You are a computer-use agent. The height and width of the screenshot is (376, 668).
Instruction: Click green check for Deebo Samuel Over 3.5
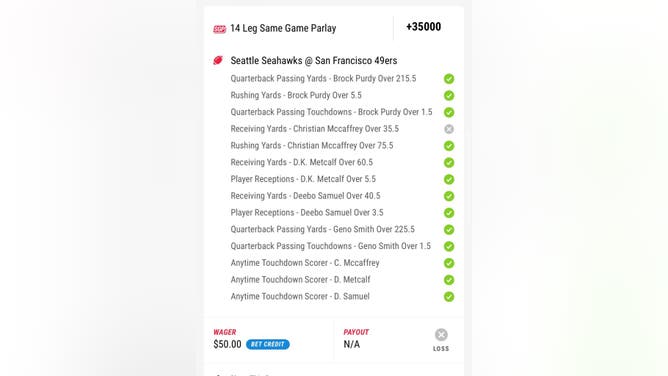[x=449, y=213]
